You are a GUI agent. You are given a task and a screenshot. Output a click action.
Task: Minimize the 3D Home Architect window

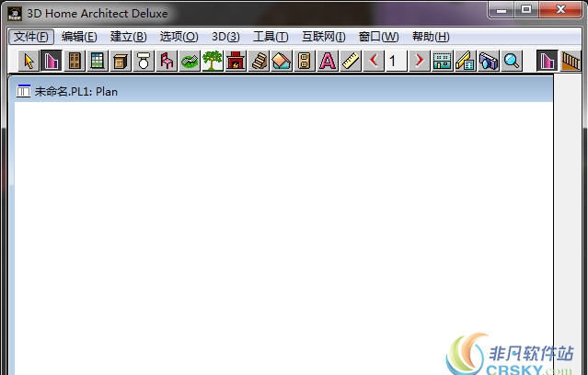pyautogui.click(x=502, y=10)
